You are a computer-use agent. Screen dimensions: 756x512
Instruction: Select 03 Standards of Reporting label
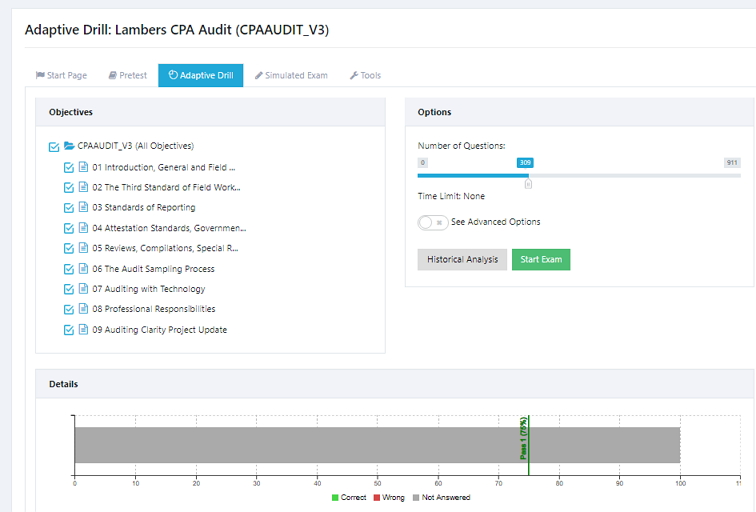[x=144, y=208]
